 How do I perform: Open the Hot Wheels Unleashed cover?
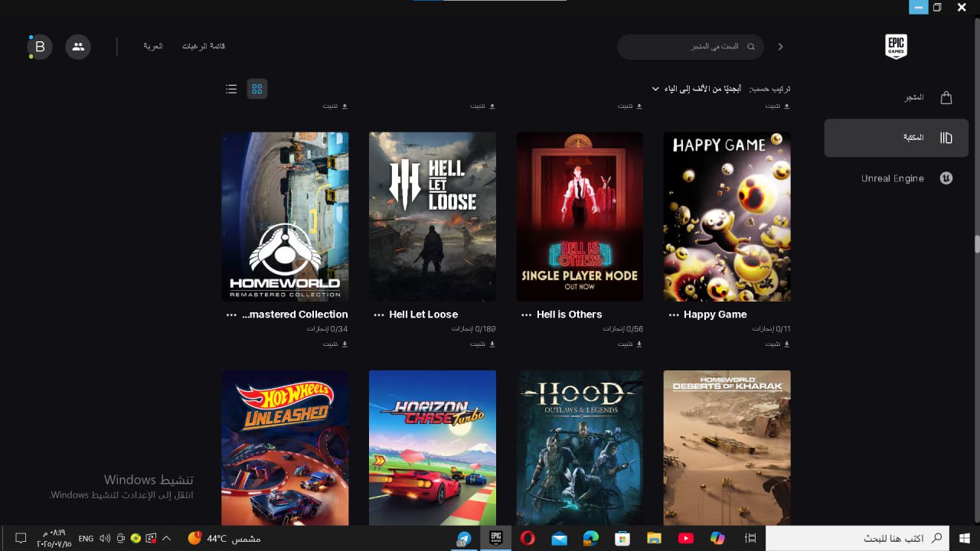coord(285,448)
